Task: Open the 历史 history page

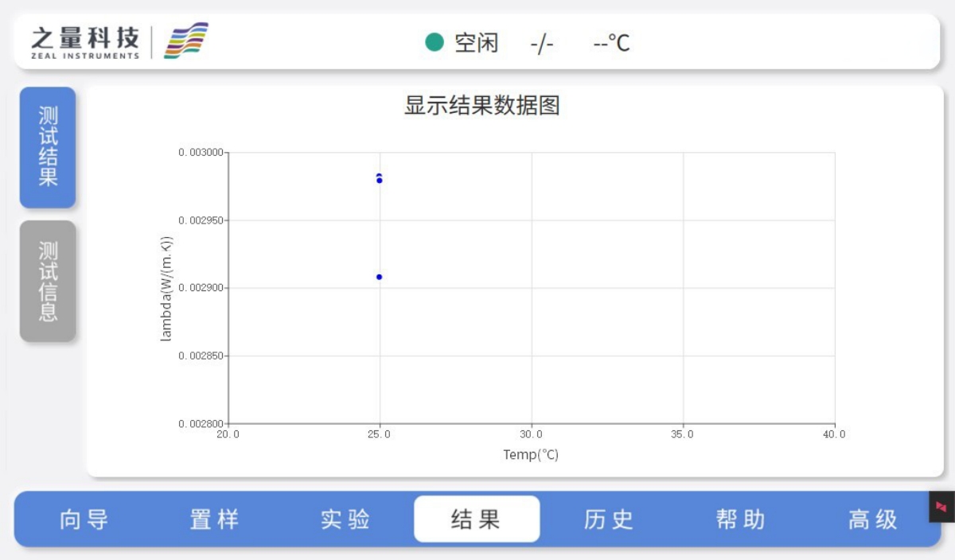Action: coord(609,519)
